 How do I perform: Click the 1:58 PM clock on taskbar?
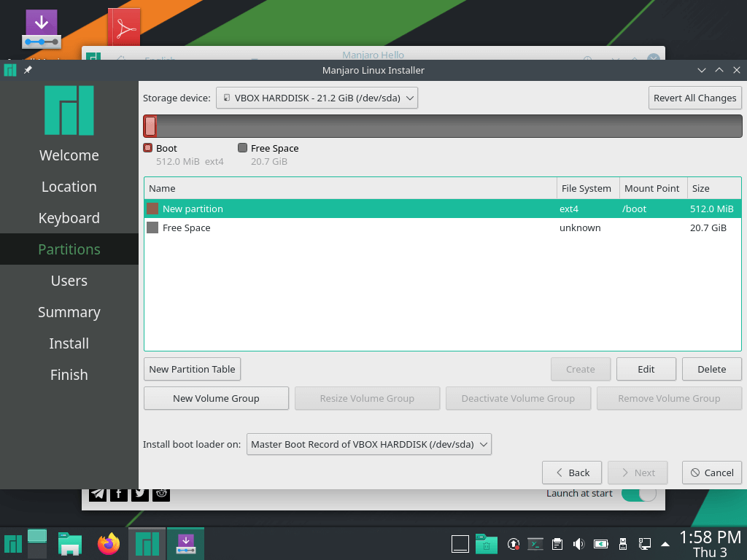(710, 537)
